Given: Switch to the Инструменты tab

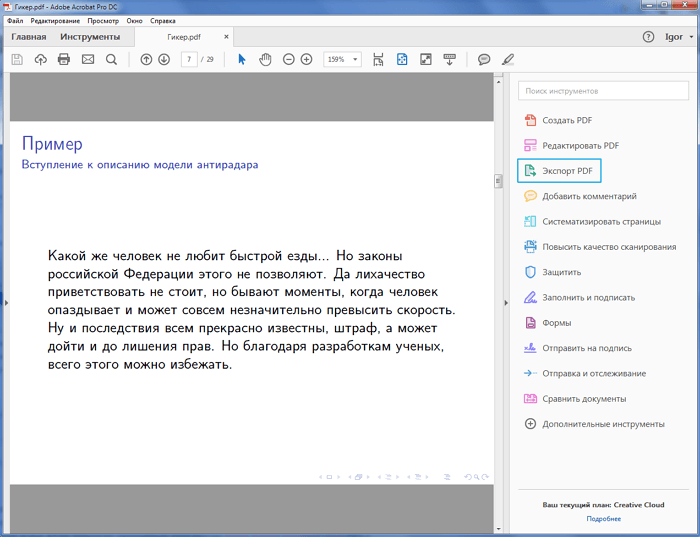Looking at the screenshot, I should (x=90, y=37).
